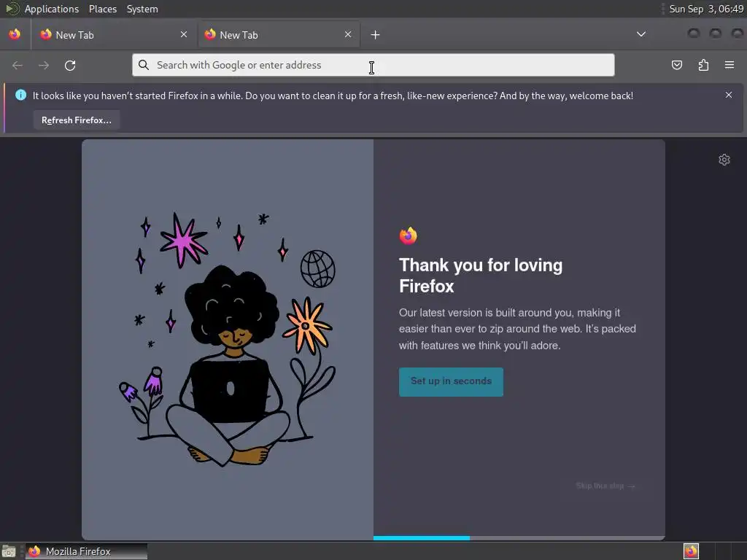Switch to the first New Tab

click(x=115, y=35)
